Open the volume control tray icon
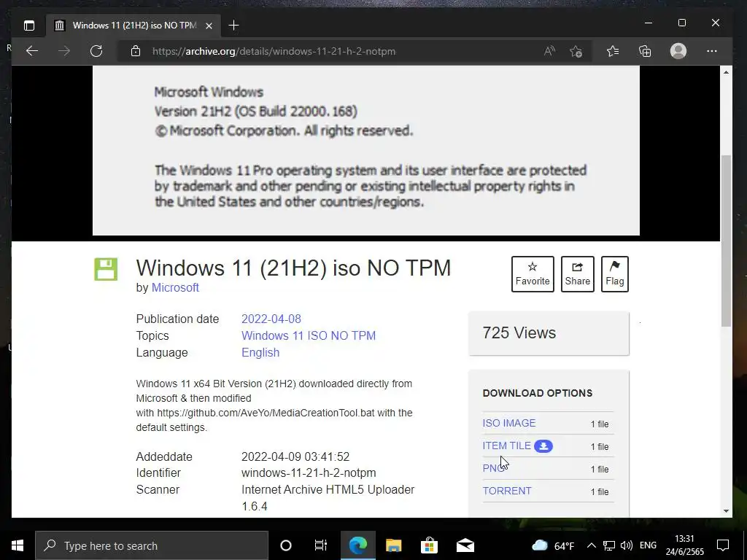Image resolution: width=747 pixels, height=560 pixels. (627, 545)
